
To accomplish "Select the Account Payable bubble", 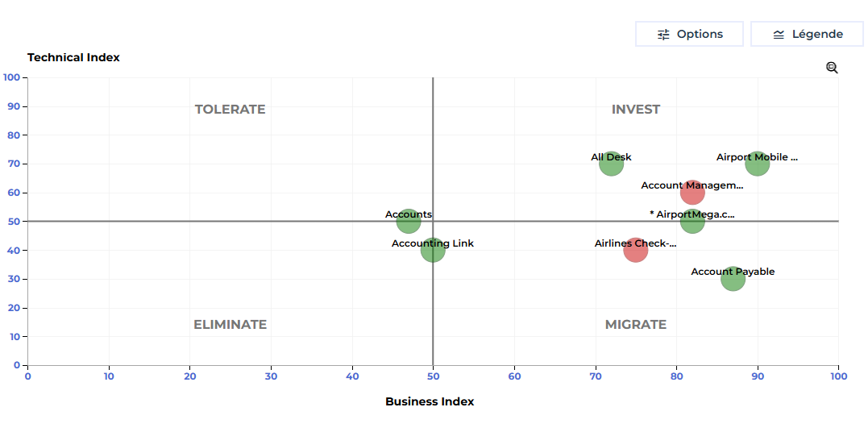I will [733, 279].
